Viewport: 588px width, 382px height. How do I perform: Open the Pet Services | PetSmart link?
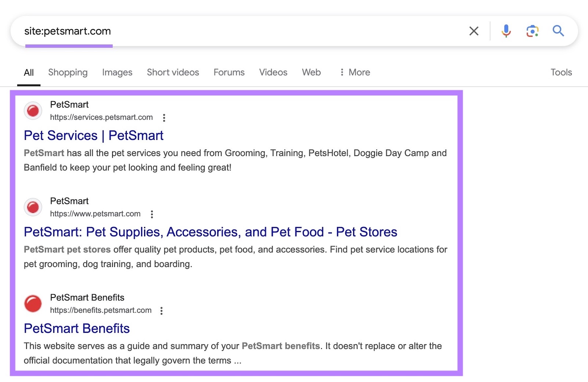tap(93, 136)
